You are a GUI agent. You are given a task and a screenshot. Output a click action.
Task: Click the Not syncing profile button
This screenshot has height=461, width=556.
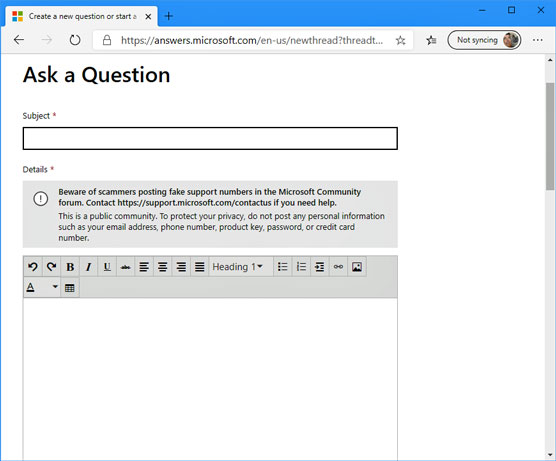[x=484, y=40]
